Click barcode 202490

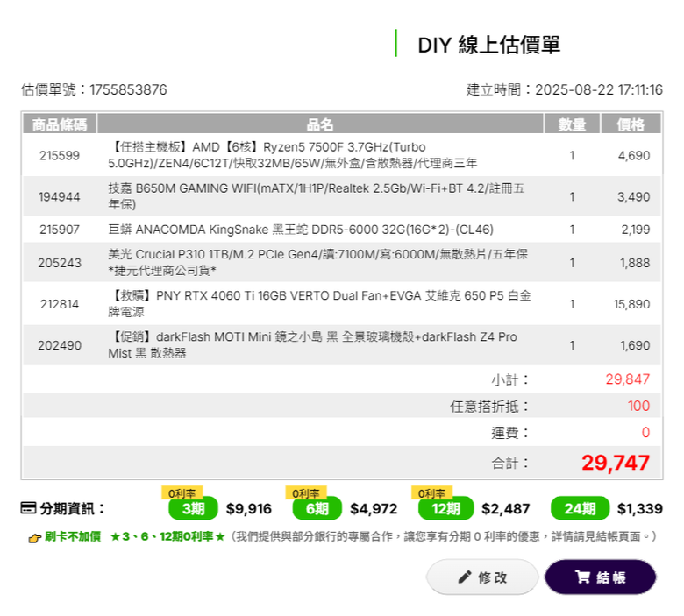point(60,345)
